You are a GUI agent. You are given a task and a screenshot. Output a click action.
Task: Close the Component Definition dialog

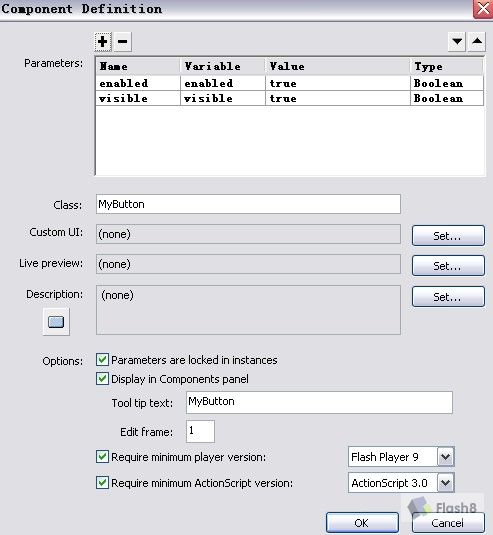click(x=483, y=9)
